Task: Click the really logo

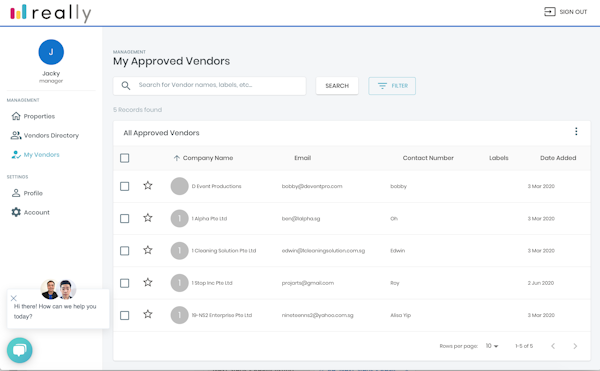Action: coord(51,13)
